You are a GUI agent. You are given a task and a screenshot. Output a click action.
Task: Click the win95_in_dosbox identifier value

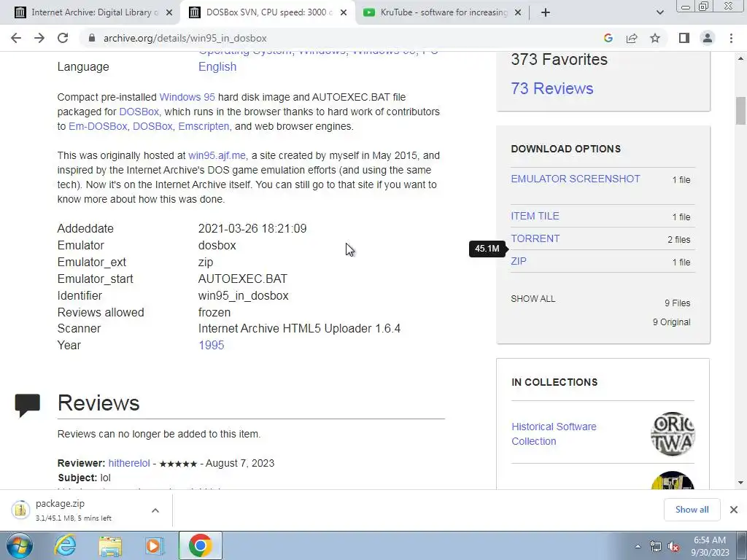point(244,296)
